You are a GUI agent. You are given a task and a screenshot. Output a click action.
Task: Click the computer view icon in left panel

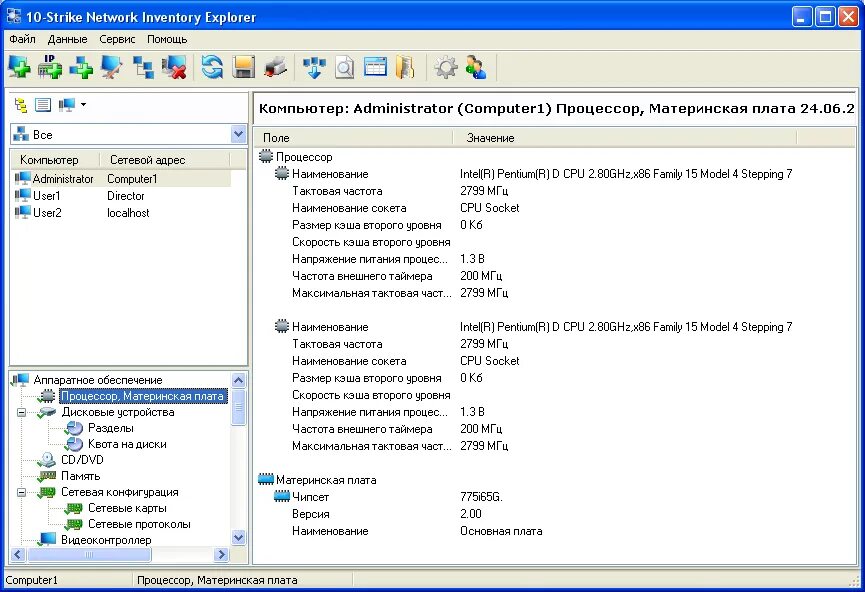[67, 104]
